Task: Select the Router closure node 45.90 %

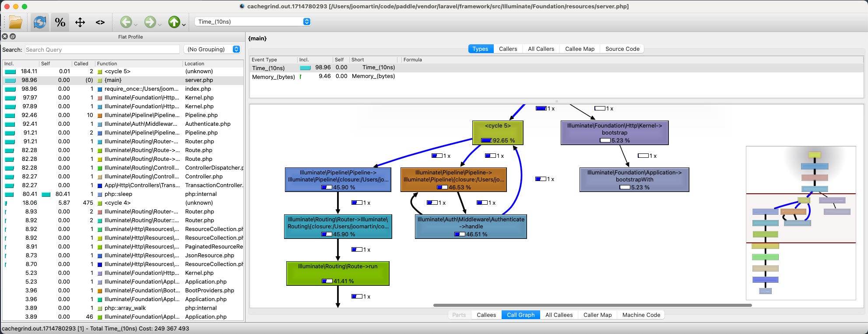Action: 338,227
